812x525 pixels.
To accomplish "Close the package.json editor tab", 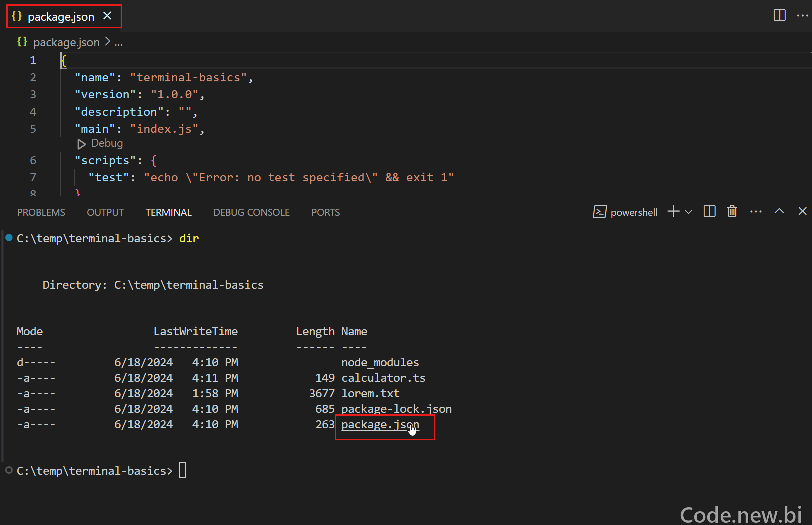I will click(107, 16).
